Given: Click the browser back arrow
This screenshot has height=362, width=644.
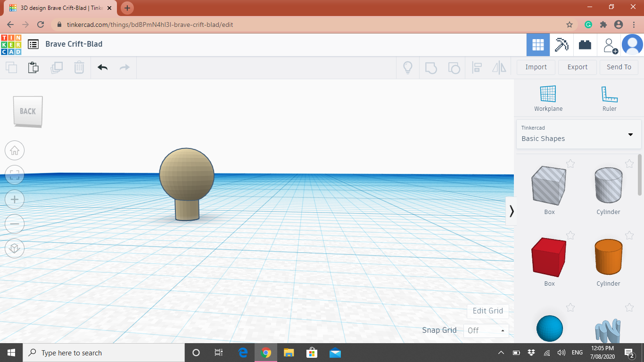Looking at the screenshot, I should click(x=10, y=25).
